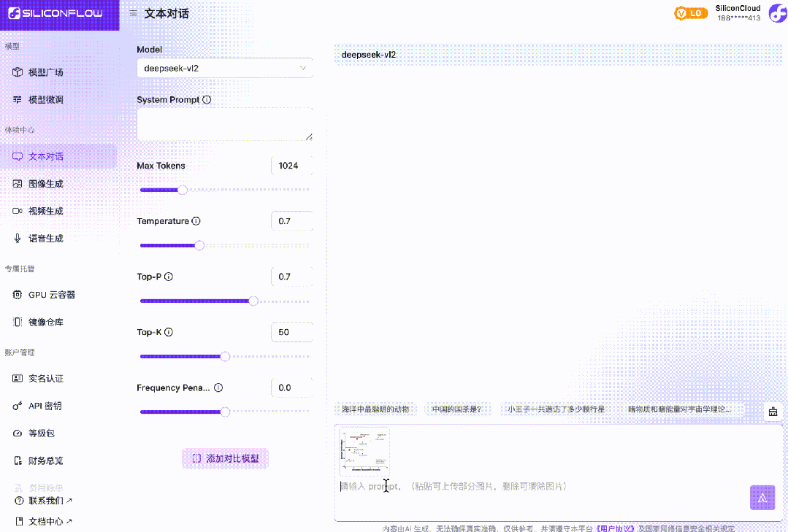Switch to 图像生成 in the sidebar

[x=44, y=183]
